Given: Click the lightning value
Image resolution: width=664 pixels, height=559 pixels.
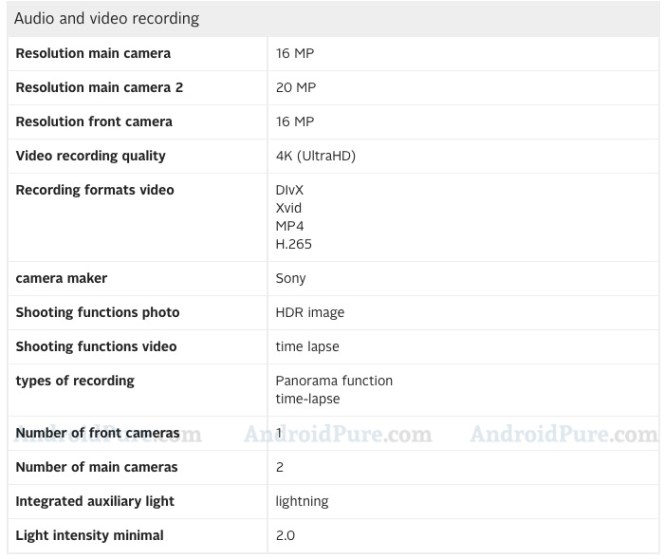Looking at the screenshot, I should point(302,501).
